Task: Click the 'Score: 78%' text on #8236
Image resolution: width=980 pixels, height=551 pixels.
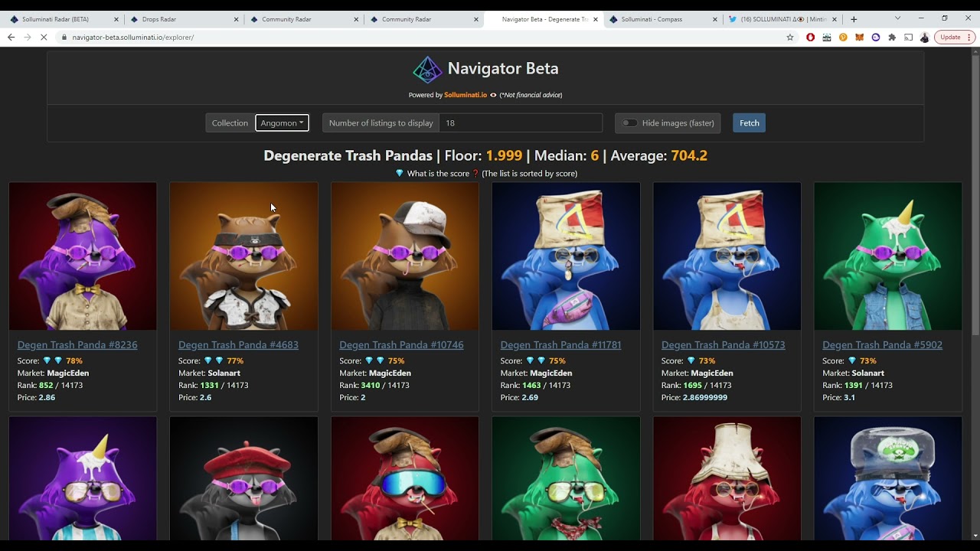Action: coord(50,361)
